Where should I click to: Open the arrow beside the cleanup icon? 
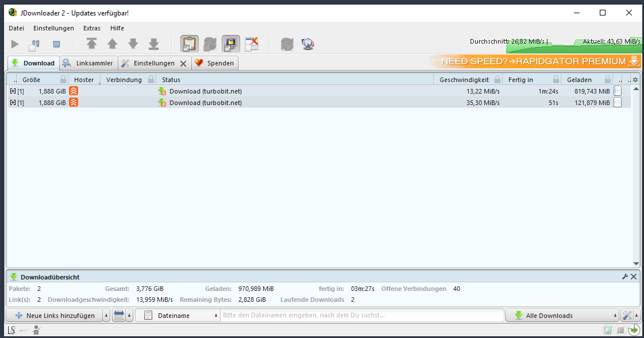129,316
